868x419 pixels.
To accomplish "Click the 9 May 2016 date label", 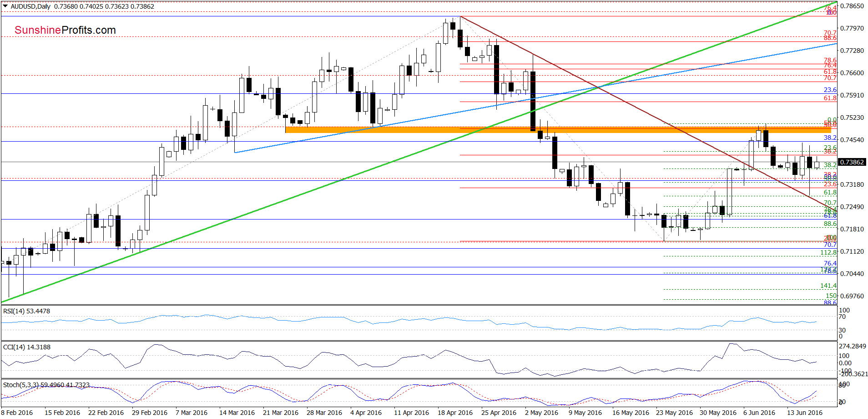I will [x=585, y=413].
